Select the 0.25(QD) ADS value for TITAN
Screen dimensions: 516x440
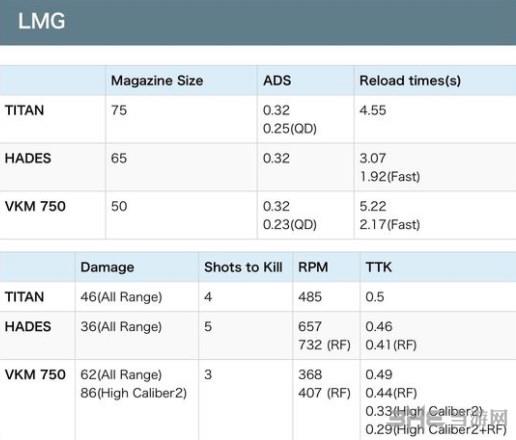click(290, 129)
